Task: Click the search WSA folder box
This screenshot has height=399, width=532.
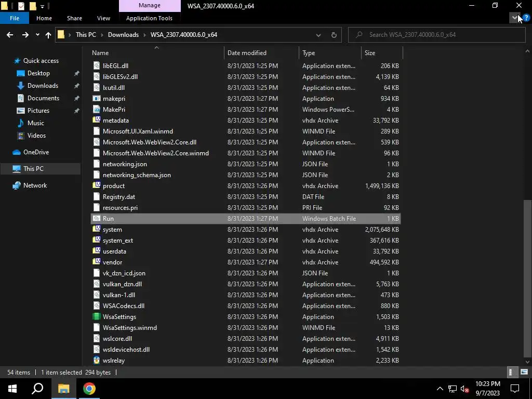Action: pos(436,35)
